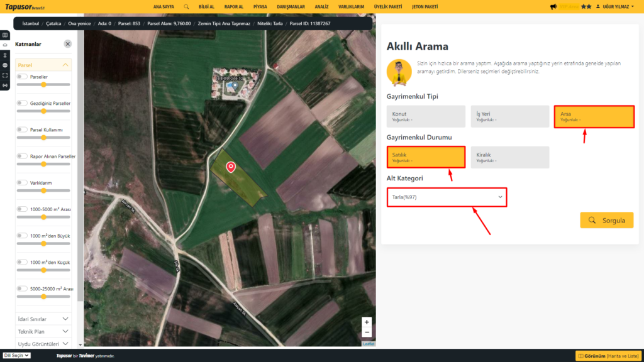Click the broadcast signal icon in left sidebar

(5, 85)
